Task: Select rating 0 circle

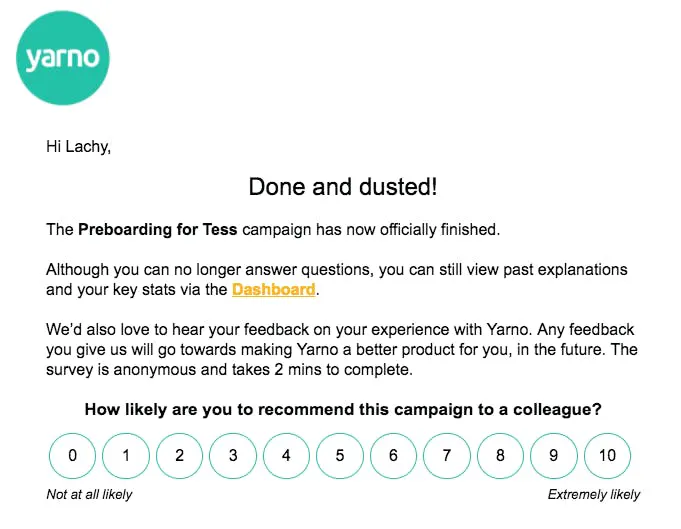Action: pos(72,456)
